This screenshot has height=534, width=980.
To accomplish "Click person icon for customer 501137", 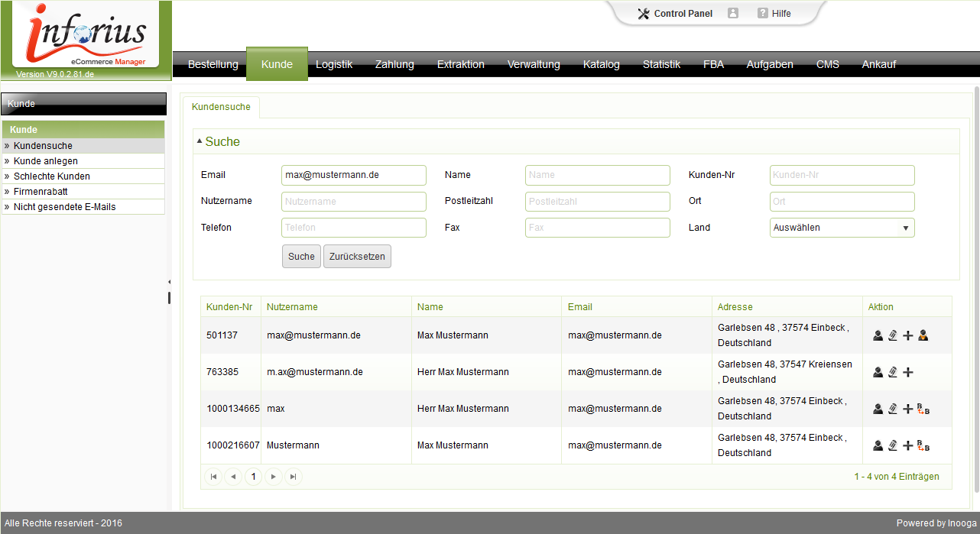I will pos(878,335).
